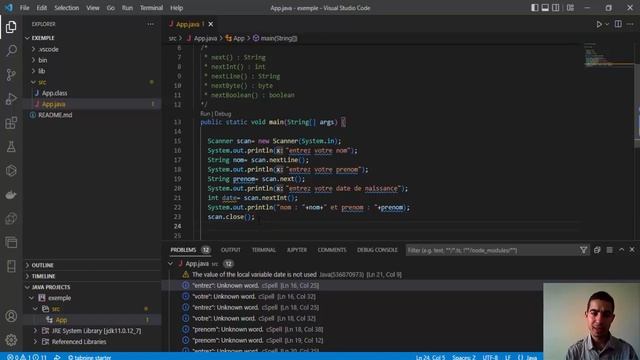Click UTF-8 encoding in status bar
Viewport: 640px width, 360px height.
tap(490, 357)
